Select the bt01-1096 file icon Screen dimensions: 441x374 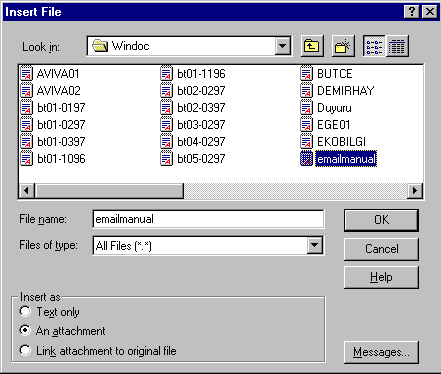27,159
